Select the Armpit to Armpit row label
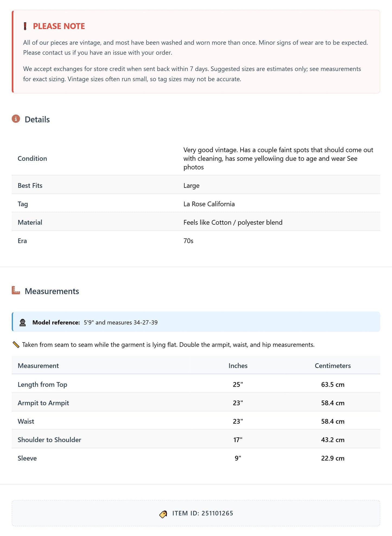The image size is (392, 536). pyautogui.click(x=43, y=403)
